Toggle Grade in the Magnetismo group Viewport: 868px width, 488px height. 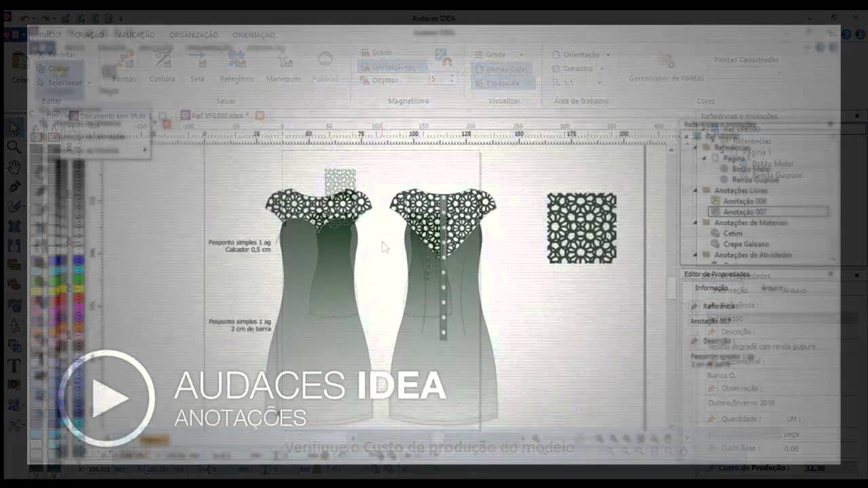pos(376,52)
